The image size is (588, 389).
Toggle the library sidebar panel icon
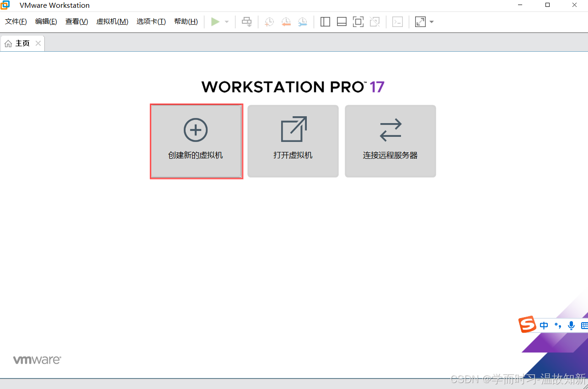(325, 22)
